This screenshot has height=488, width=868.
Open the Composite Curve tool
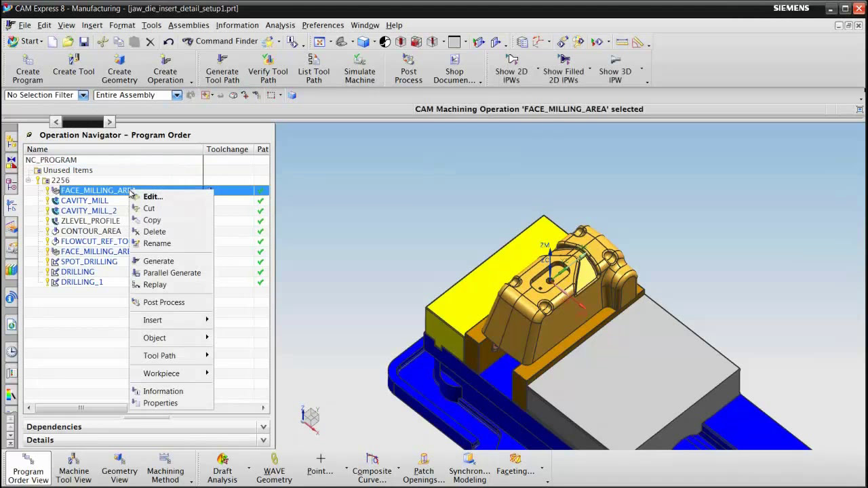(x=372, y=468)
